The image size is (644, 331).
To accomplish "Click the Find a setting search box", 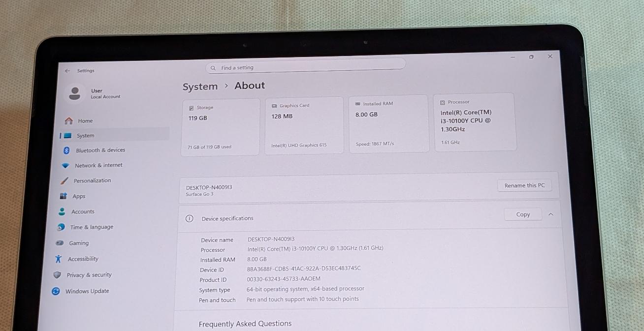I will point(305,67).
